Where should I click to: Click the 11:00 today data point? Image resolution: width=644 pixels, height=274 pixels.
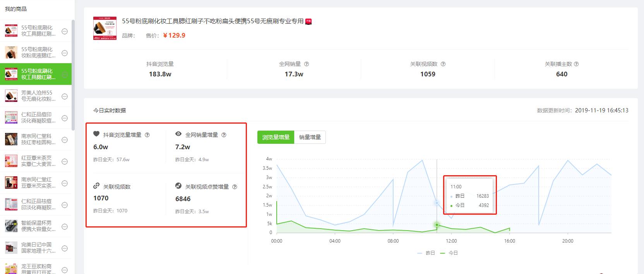437,225
